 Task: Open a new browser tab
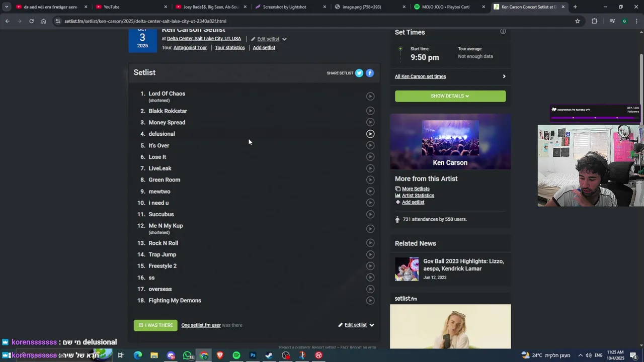(575, 7)
